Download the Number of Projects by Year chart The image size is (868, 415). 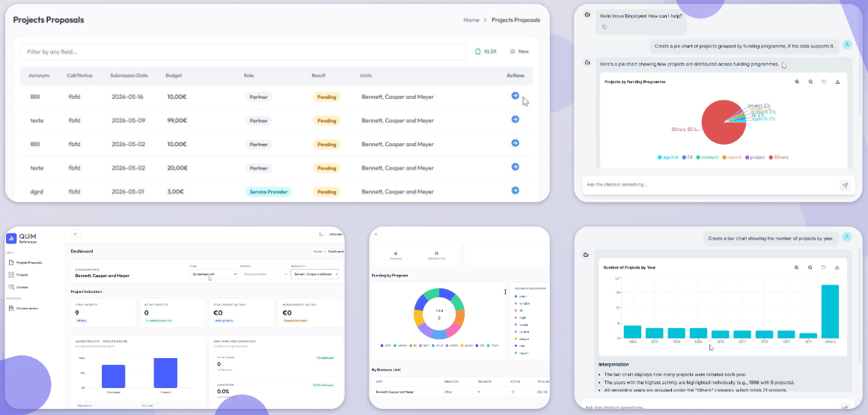tap(837, 267)
